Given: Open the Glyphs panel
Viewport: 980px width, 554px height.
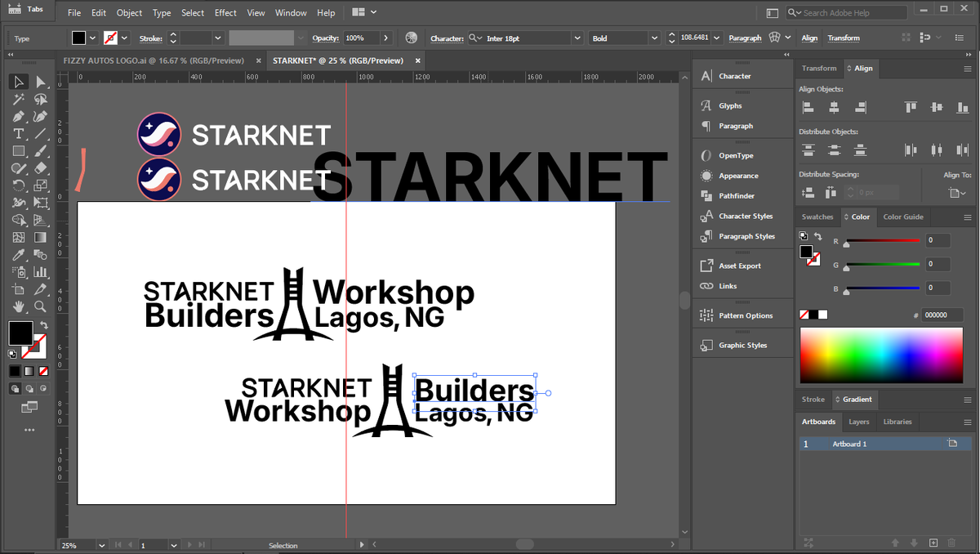Looking at the screenshot, I should click(730, 105).
